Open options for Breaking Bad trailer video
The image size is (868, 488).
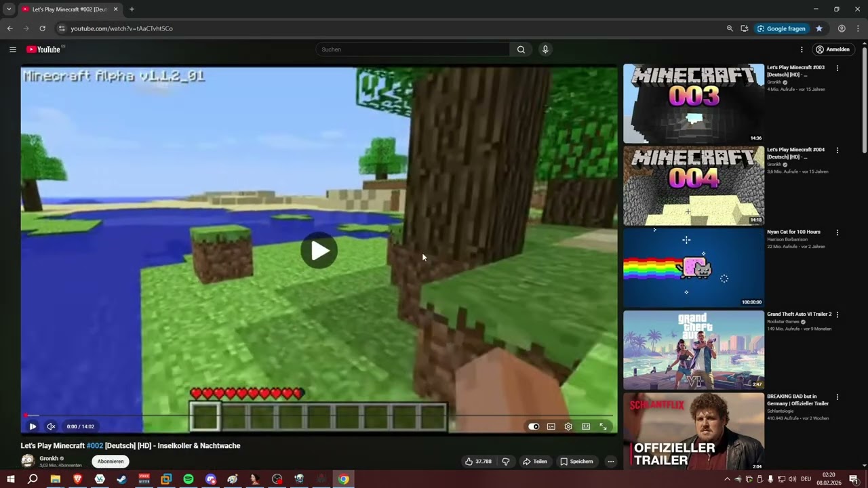coord(837,397)
